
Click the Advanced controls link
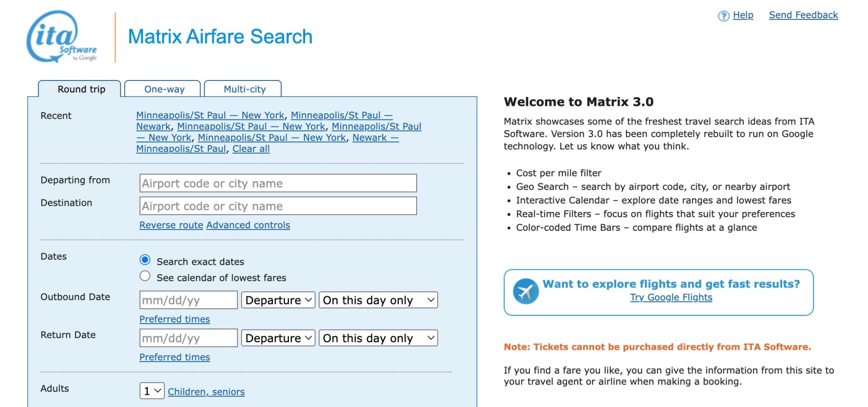[x=248, y=225]
